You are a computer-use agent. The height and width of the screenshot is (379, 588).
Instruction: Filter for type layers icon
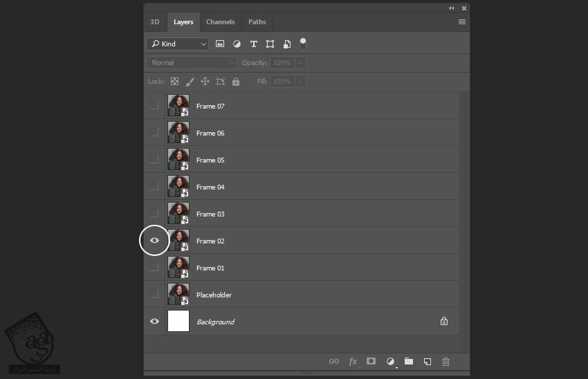[253, 44]
